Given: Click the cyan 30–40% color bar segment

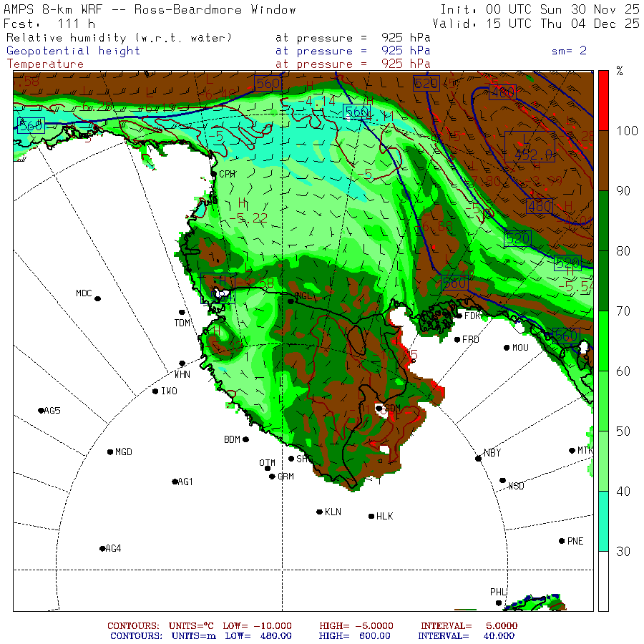Looking at the screenshot, I should click(x=603, y=521).
